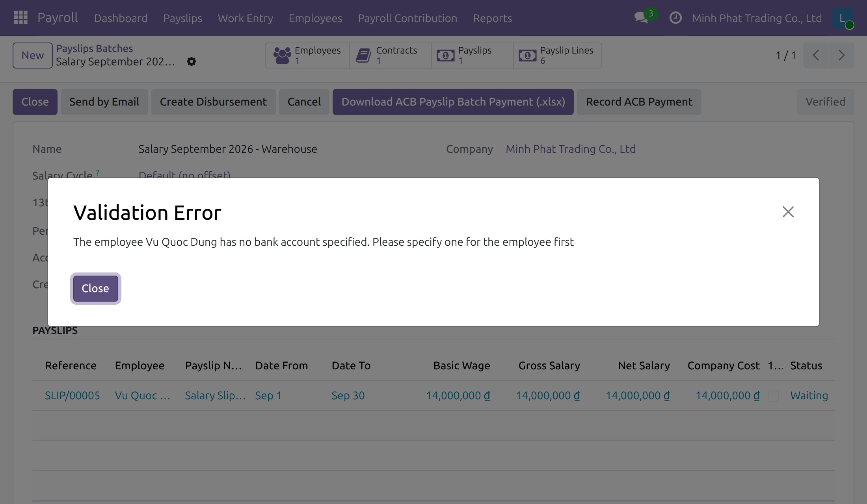Sort by Date To column header
This screenshot has width=867, height=504.
pyautogui.click(x=351, y=366)
